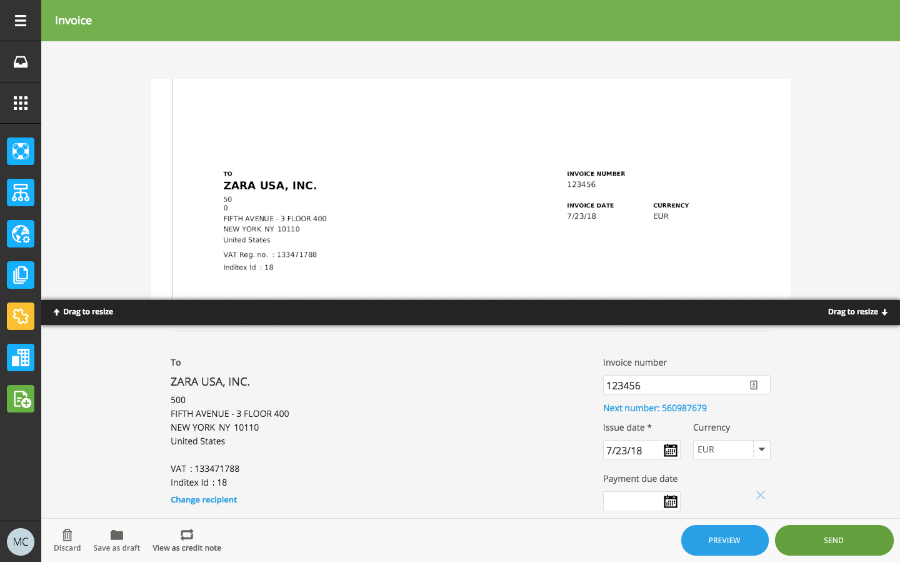The height and width of the screenshot is (562, 900).
Task: Use next number 560987679 link
Action: pyautogui.click(x=655, y=408)
